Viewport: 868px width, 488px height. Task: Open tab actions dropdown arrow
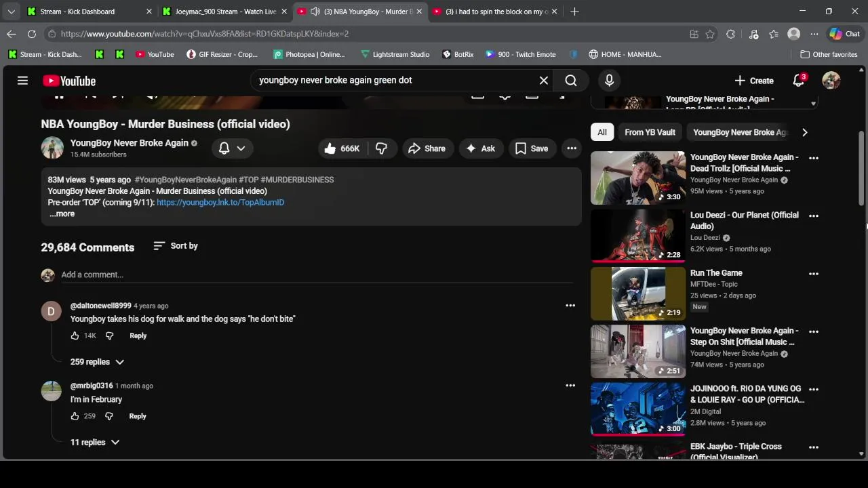11,12
